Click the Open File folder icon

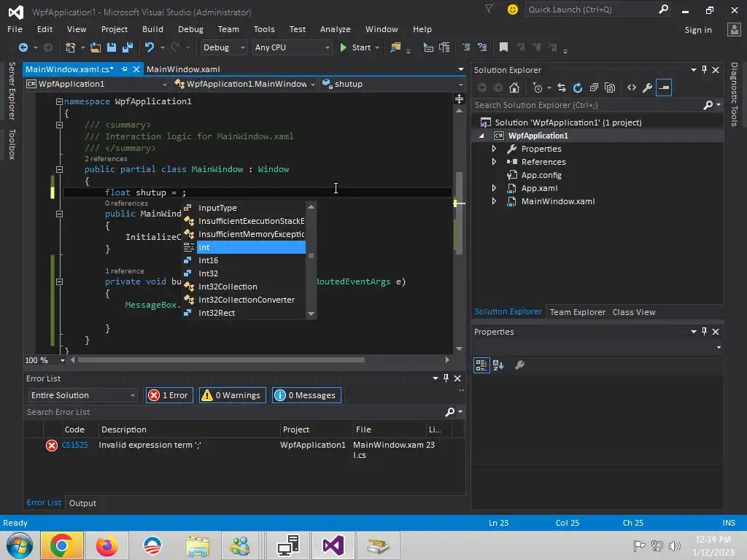96,47
